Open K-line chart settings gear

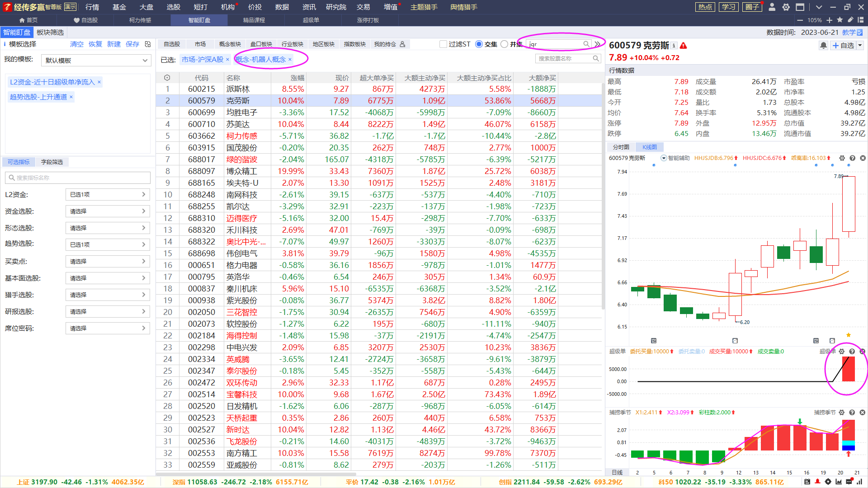(x=842, y=158)
